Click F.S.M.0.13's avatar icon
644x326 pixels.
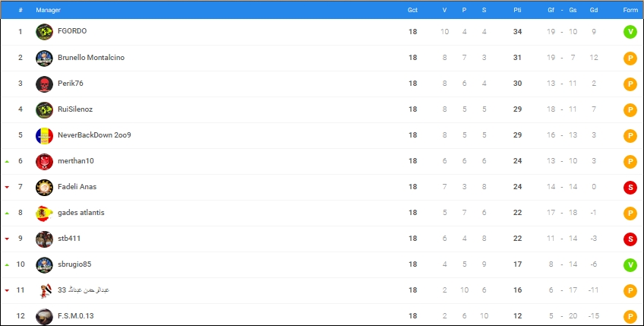click(44, 316)
